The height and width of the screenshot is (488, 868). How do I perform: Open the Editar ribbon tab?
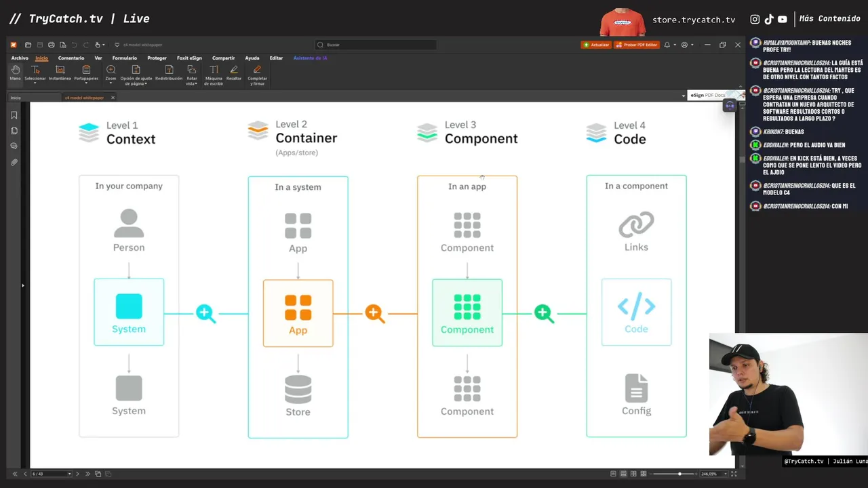pos(276,58)
